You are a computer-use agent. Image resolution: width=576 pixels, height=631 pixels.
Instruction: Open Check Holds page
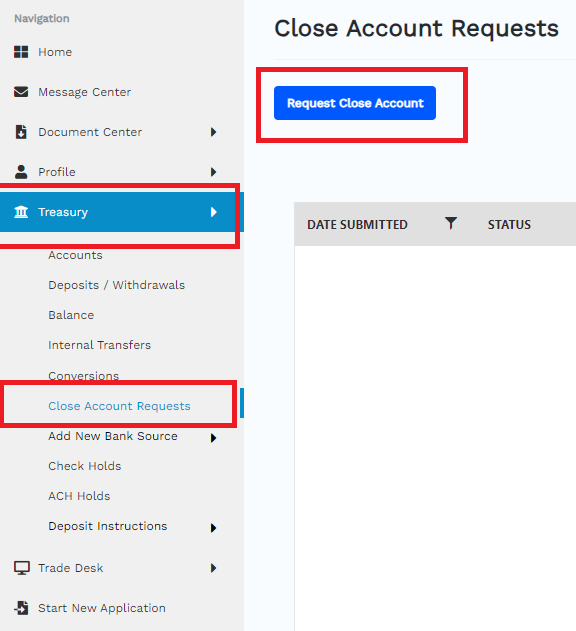pos(85,466)
